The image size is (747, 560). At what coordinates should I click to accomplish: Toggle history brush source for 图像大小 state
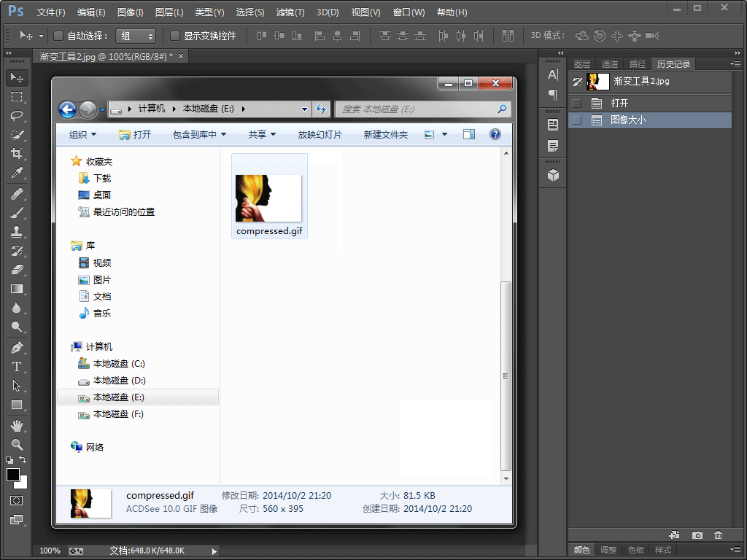[577, 120]
